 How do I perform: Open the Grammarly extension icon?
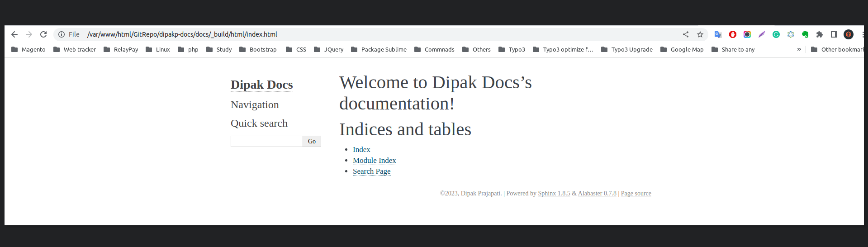[x=776, y=34]
